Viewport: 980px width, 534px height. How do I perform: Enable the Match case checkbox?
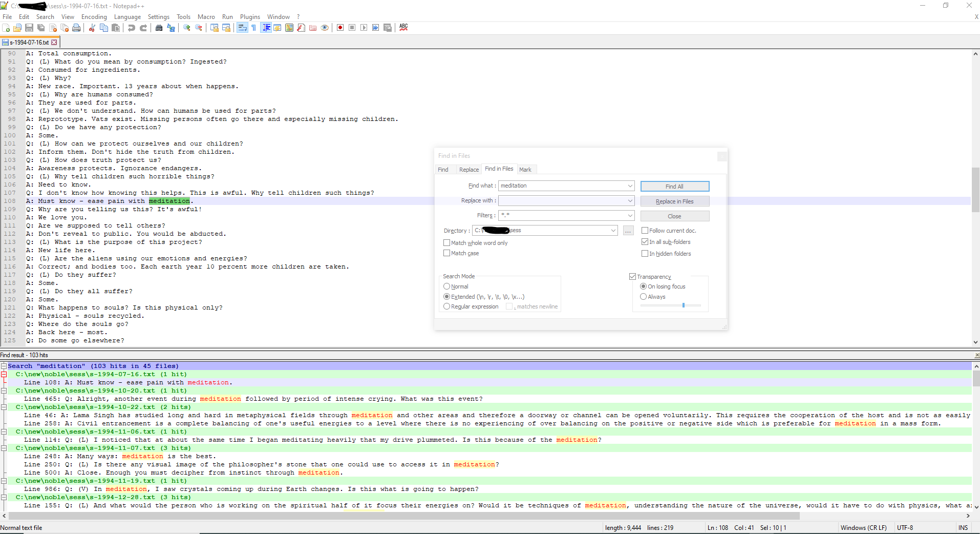click(447, 253)
